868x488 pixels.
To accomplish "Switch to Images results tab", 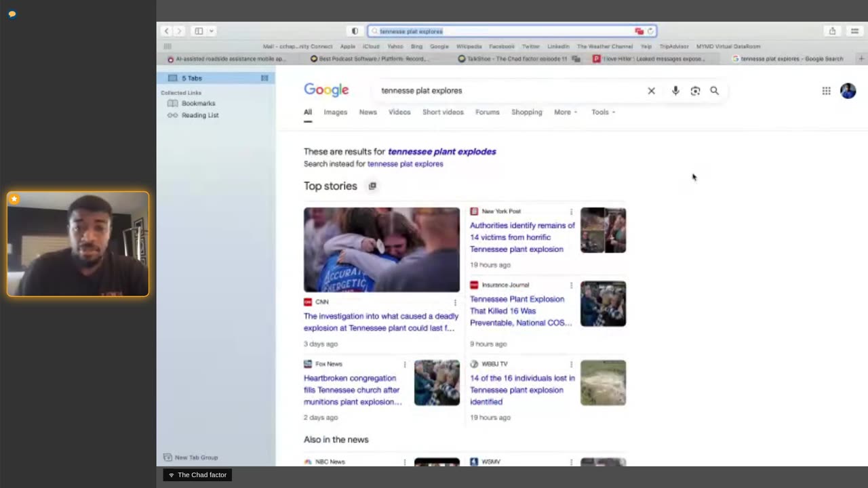I will 335,113.
